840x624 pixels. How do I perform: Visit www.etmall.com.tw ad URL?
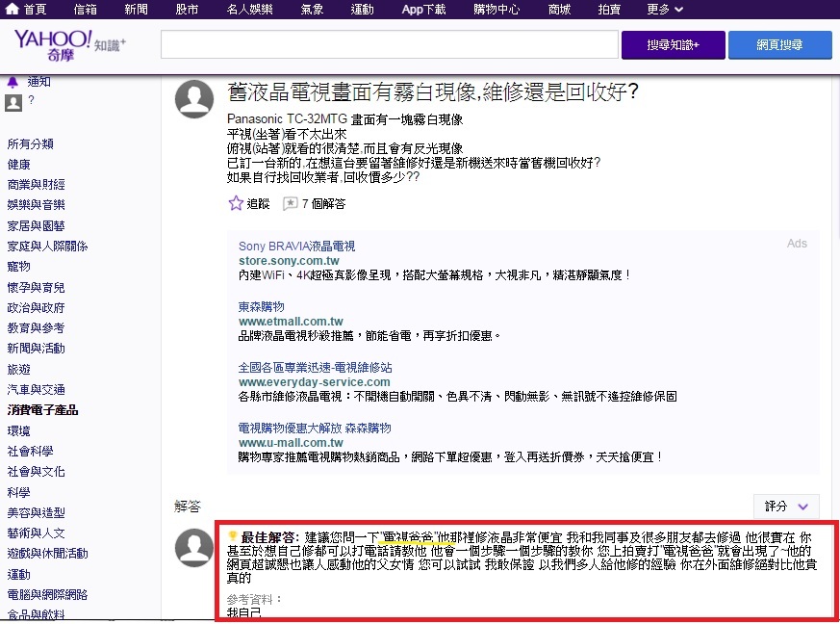291,321
